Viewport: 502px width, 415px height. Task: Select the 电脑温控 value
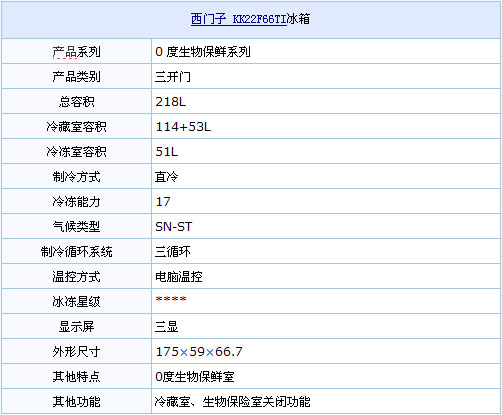point(179,277)
